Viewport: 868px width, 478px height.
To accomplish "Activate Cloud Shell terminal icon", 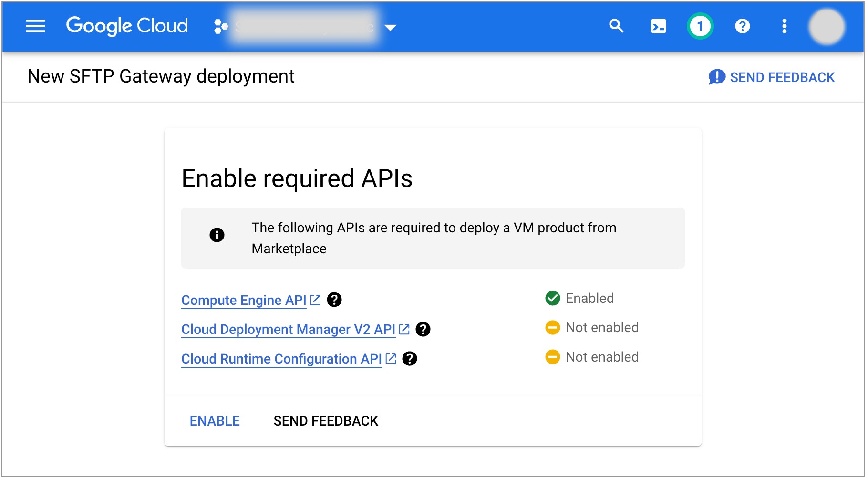I will [x=658, y=26].
